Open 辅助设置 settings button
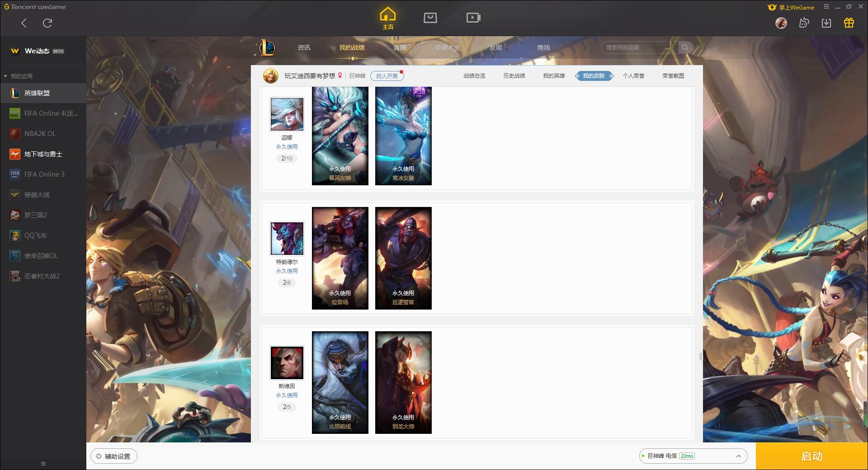Viewport: 868px width, 470px height. tap(114, 456)
